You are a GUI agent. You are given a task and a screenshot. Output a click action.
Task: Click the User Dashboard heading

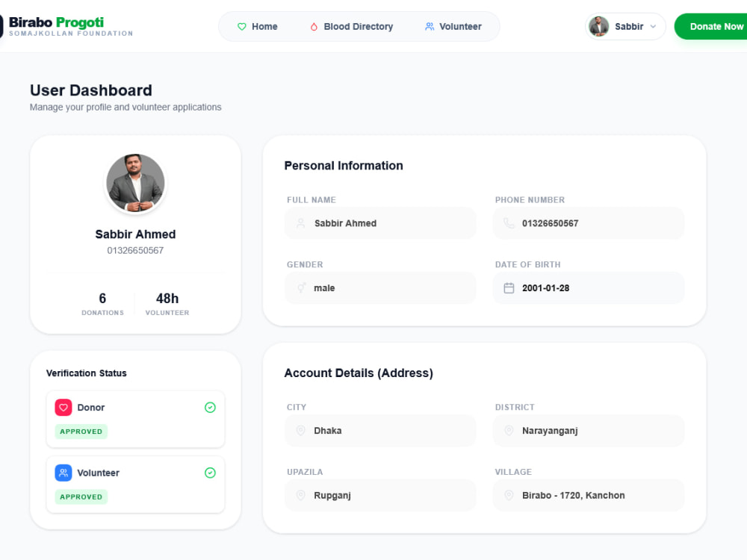point(91,90)
